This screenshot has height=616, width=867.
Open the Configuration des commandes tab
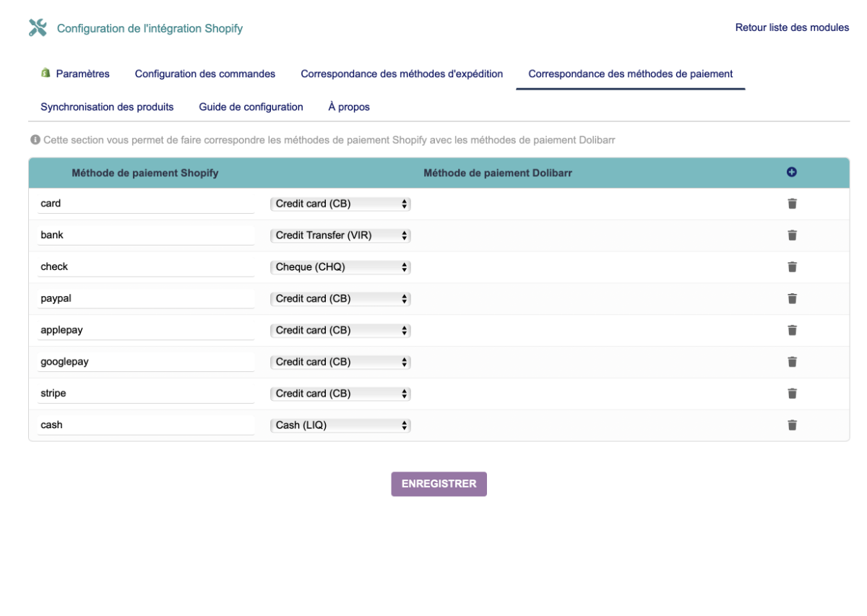point(204,74)
